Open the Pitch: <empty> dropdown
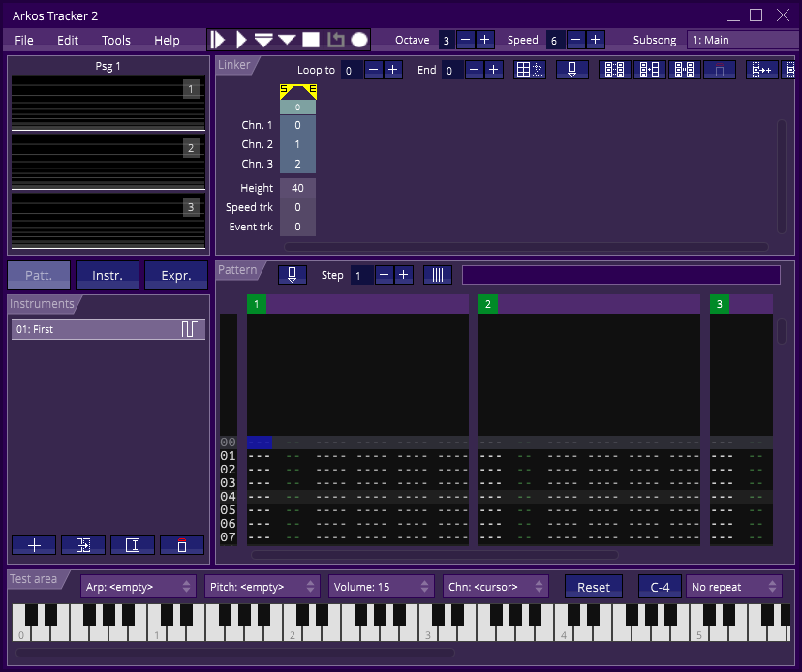Image resolution: width=802 pixels, height=672 pixels. 262,587
